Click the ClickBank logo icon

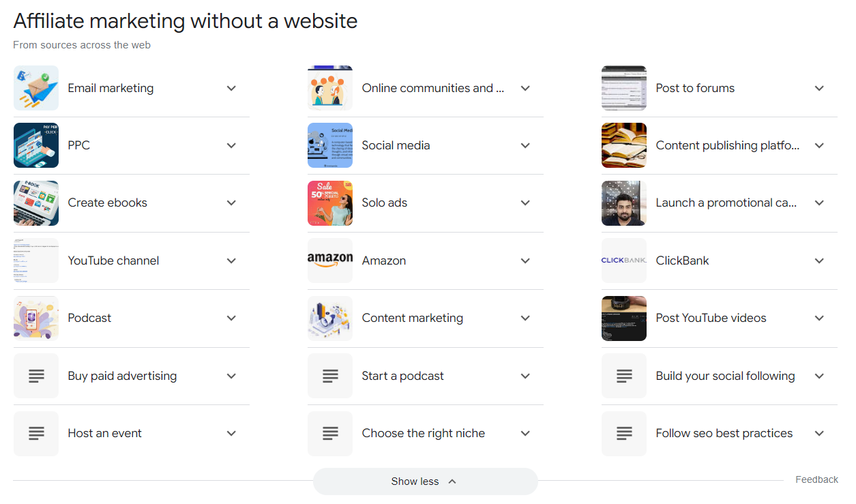(x=624, y=261)
